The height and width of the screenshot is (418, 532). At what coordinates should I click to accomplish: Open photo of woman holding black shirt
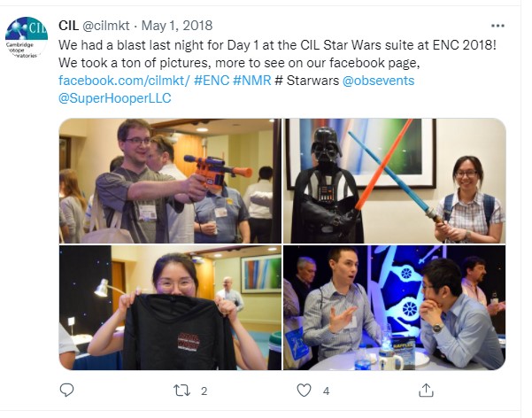point(170,307)
